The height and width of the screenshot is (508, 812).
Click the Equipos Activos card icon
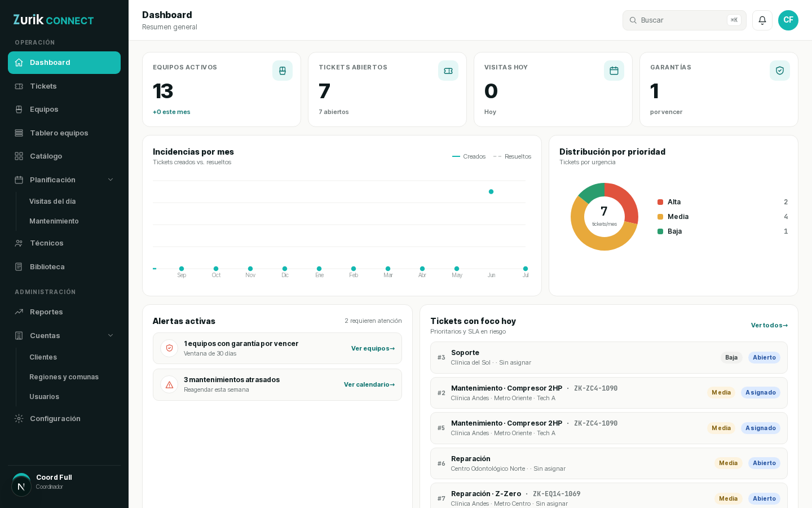[x=283, y=71]
